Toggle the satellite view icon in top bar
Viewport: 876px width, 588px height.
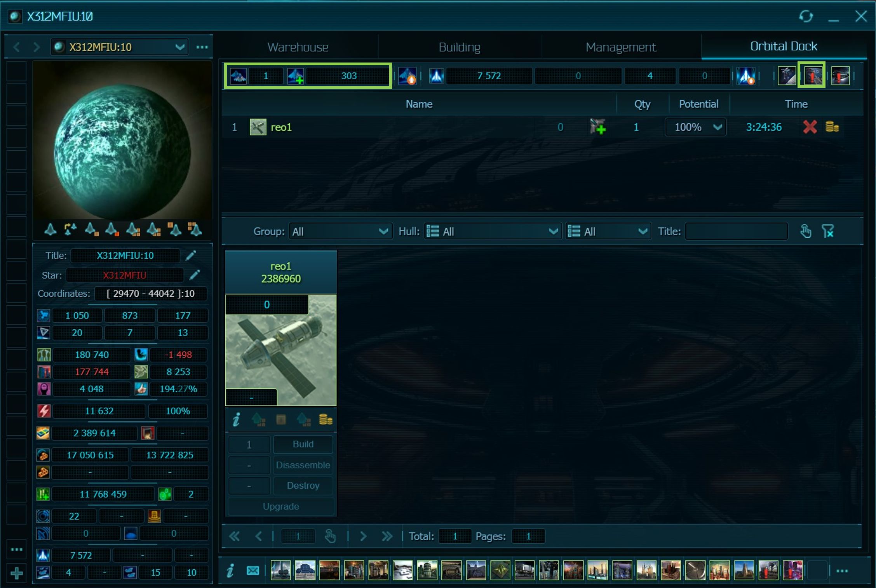[x=787, y=75]
